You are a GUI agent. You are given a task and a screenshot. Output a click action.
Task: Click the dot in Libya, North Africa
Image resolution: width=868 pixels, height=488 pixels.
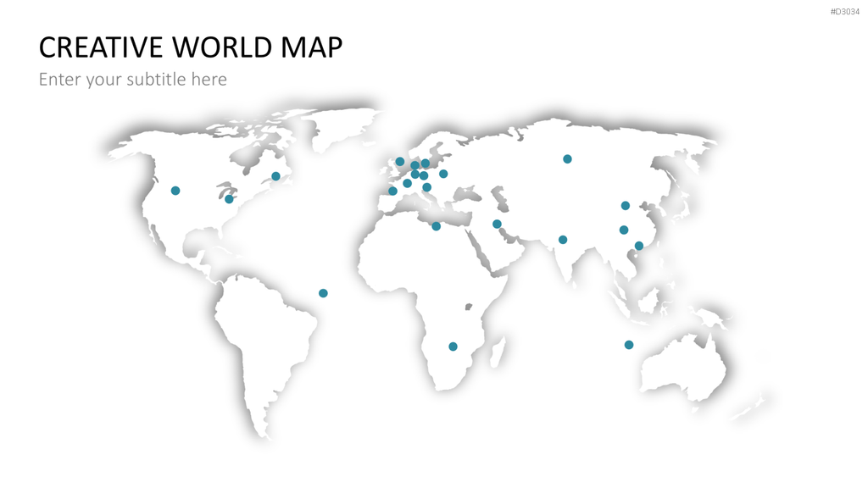point(437,226)
